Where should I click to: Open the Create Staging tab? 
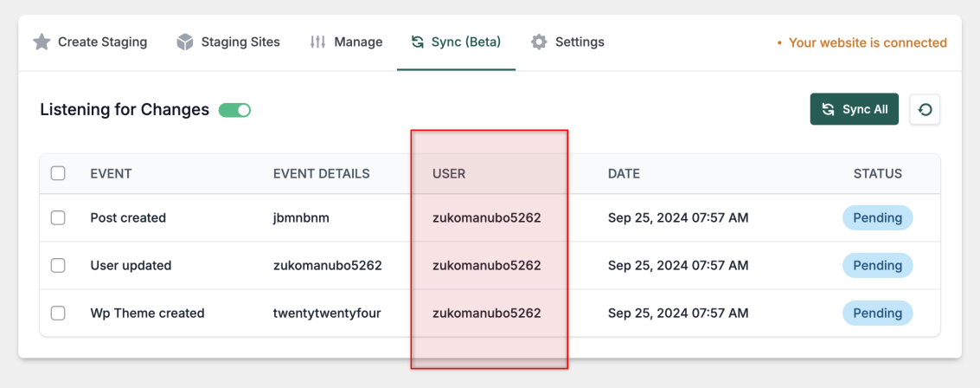90,42
